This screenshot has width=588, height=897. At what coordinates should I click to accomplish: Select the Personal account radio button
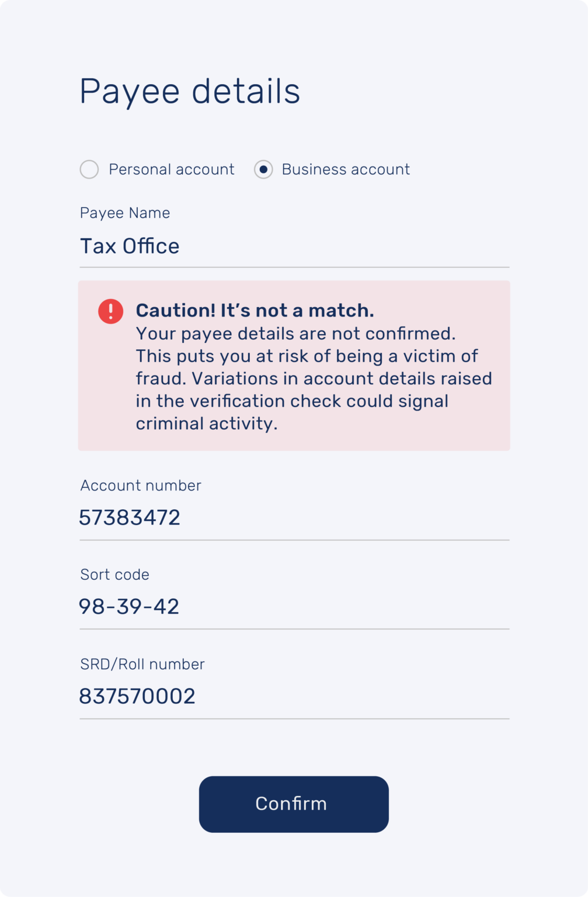click(x=89, y=169)
